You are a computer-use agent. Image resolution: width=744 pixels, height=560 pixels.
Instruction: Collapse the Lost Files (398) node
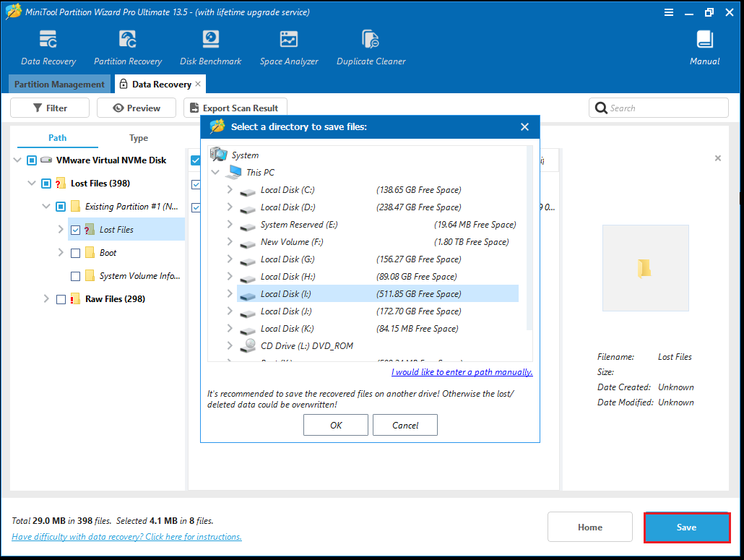(32, 184)
